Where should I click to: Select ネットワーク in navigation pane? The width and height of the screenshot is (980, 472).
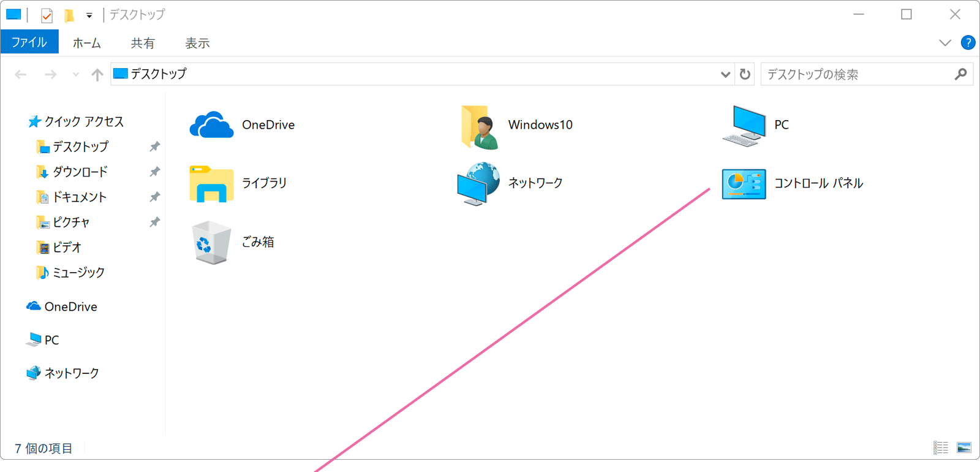tap(62, 373)
